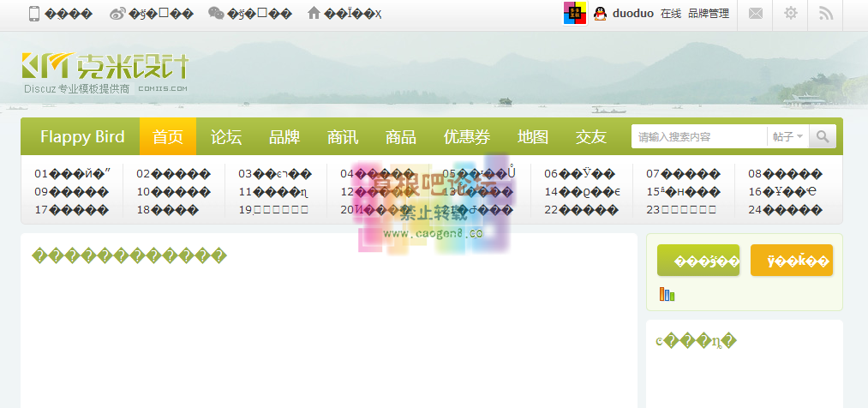
Task: Open the Flappy Bird menu item
Action: tap(82, 137)
